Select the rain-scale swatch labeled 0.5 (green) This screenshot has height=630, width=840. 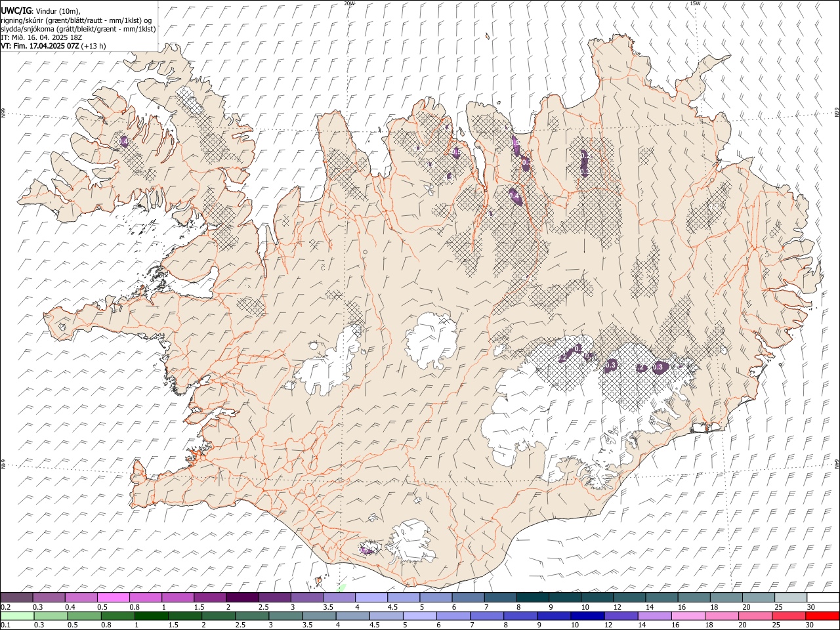(x=84, y=616)
